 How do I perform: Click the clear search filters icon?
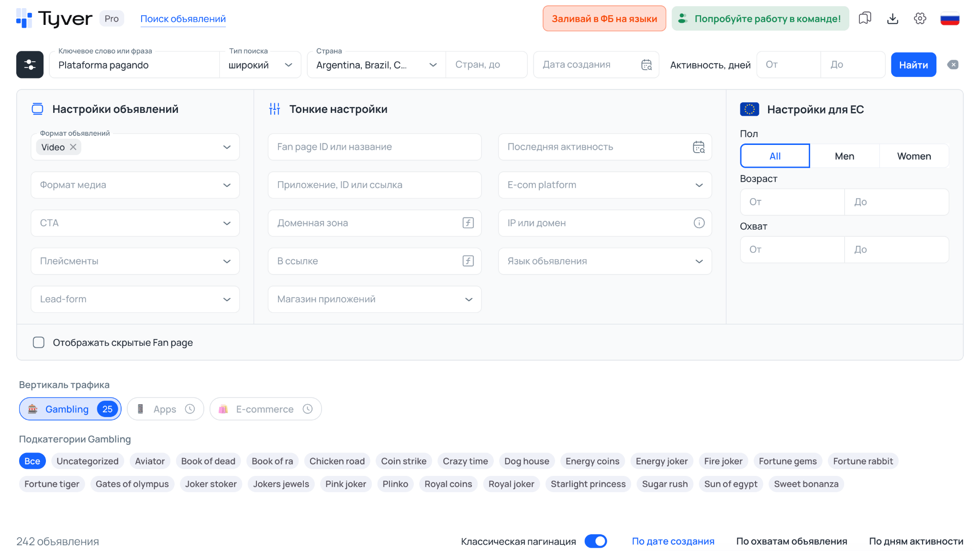click(x=953, y=65)
